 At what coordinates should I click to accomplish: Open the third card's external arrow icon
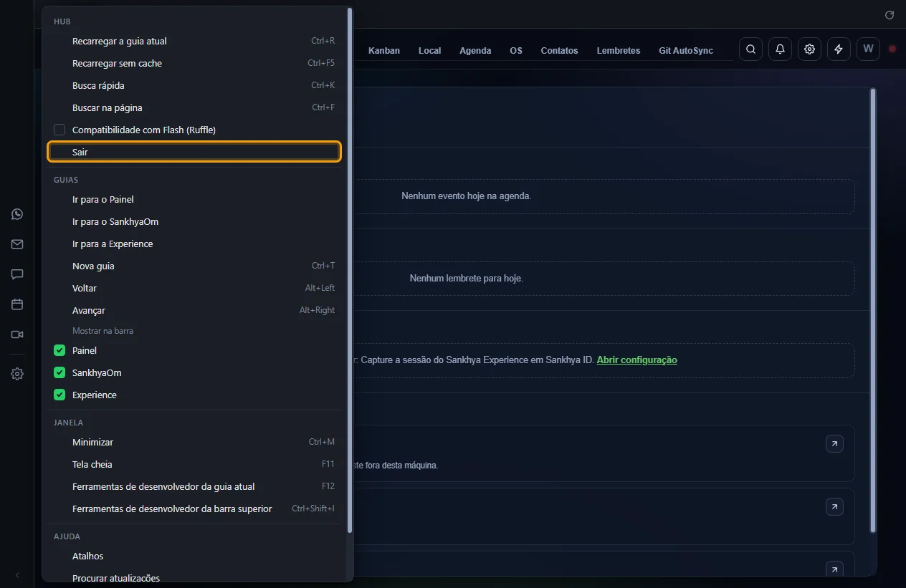point(834,569)
